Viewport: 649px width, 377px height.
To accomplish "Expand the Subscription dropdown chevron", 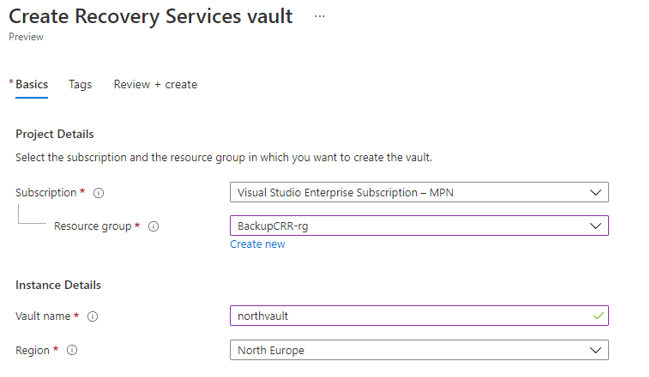I will [x=595, y=192].
